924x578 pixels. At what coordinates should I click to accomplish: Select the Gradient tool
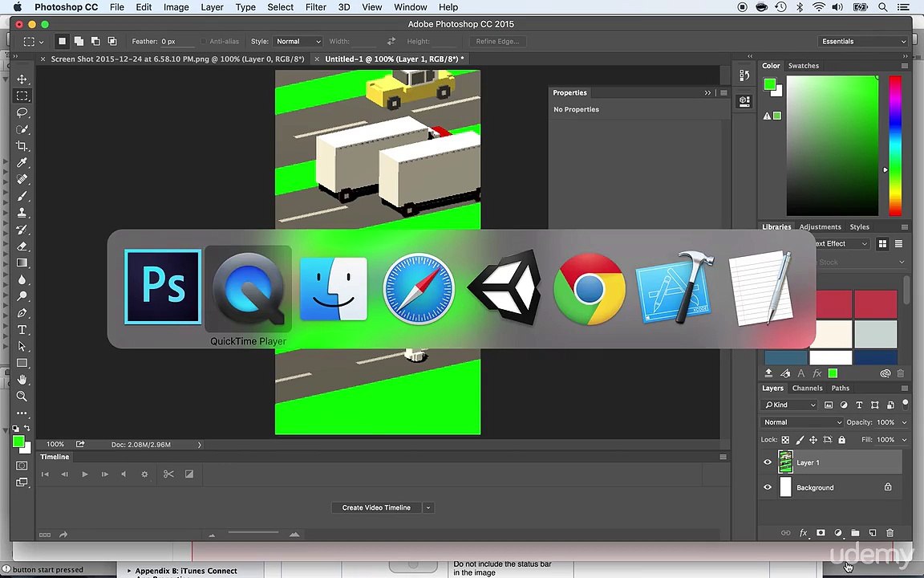tap(22, 263)
